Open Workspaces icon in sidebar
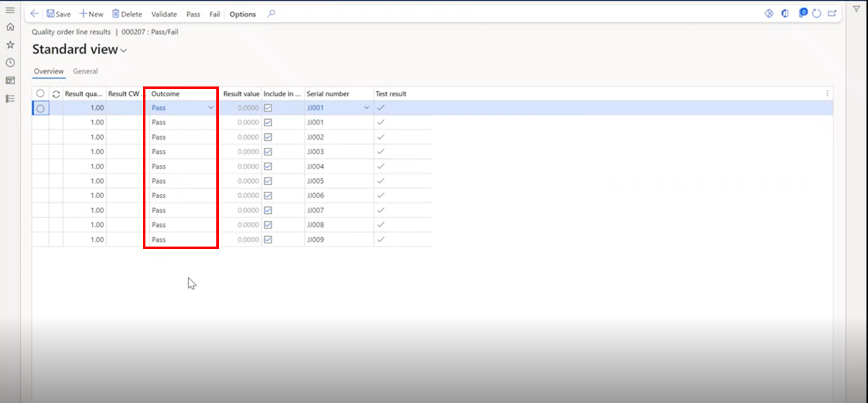 pyautogui.click(x=10, y=80)
